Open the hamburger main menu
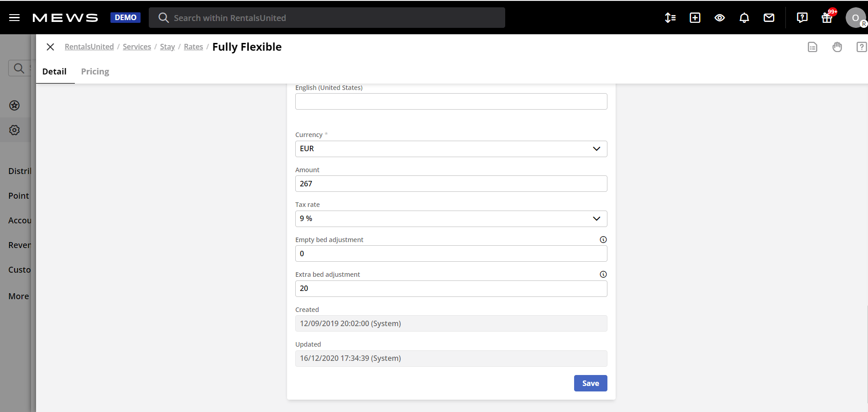868x412 pixels. [x=15, y=18]
